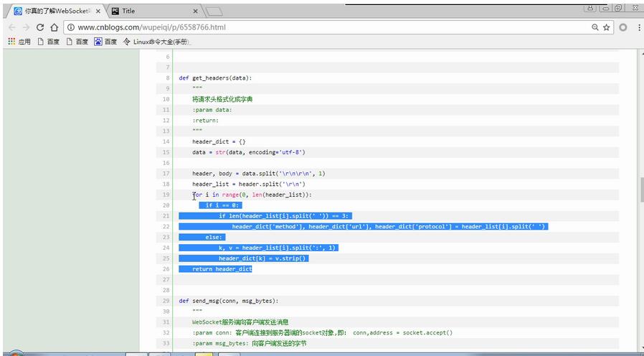Image resolution: width=644 pixels, height=356 pixels.
Task: Click the ':param msg_bytes:' line 33
Action: coord(250,343)
